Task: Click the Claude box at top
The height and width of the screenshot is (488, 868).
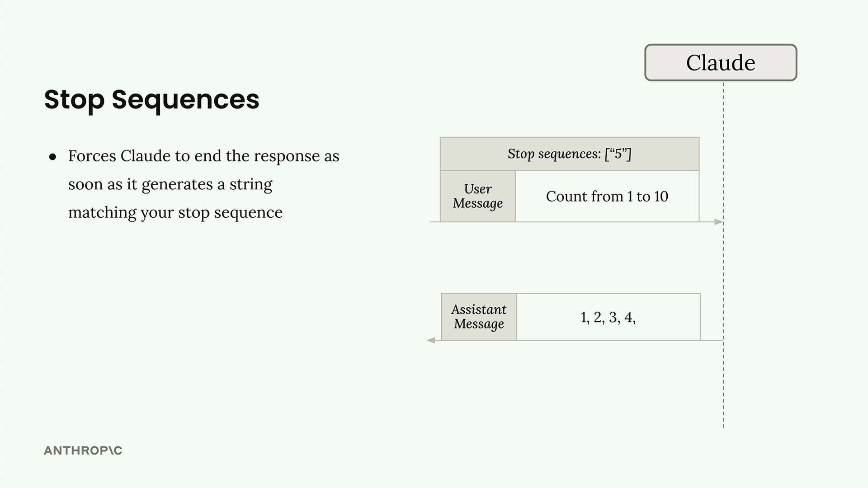Action: [x=721, y=62]
